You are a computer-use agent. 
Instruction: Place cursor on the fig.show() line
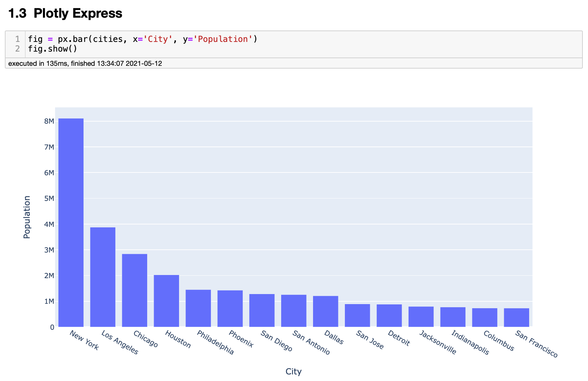53,49
